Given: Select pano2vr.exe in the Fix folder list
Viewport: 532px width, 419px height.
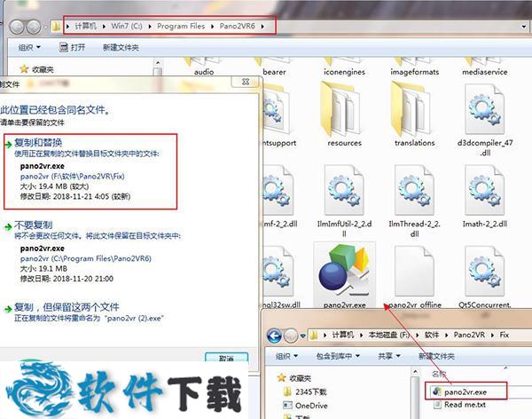Looking at the screenshot, I should point(465,391).
